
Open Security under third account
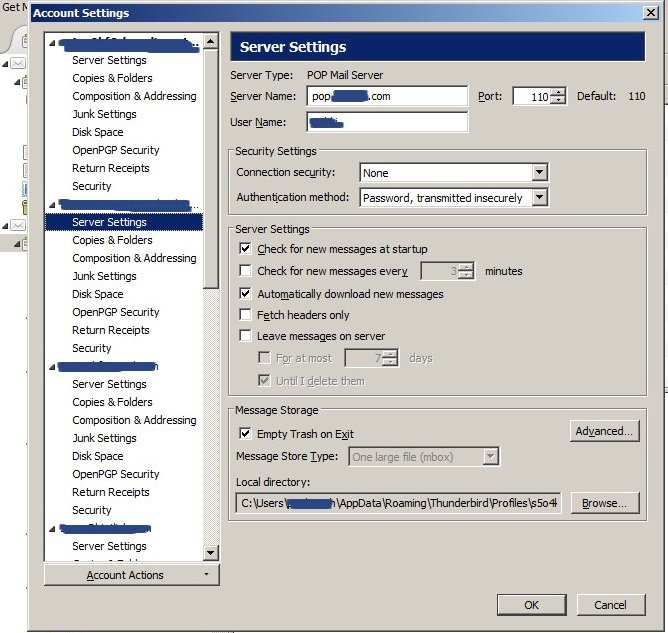pyautogui.click(x=92, y=510)
